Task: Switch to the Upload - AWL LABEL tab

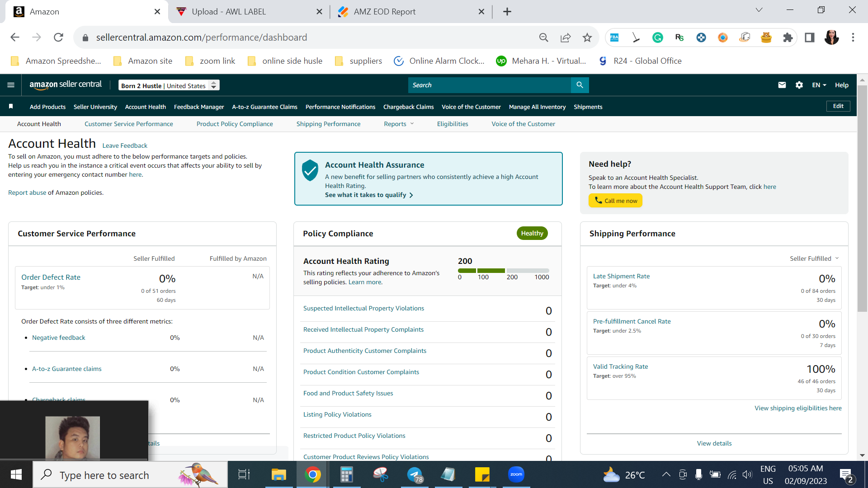Action: 249,12
